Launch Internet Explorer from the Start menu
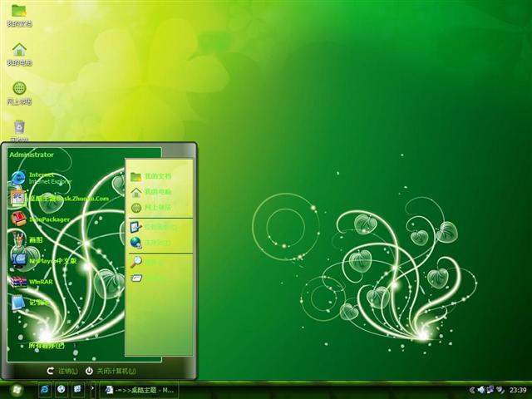 42,178
